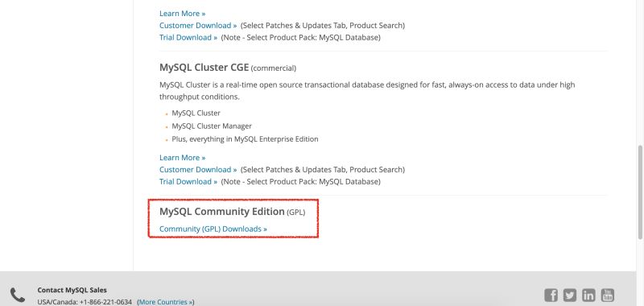The width and height of the screenshot is (644, 306).
Task: Click the page's vertical scrollbar thumb
Action: pos(640,192)
